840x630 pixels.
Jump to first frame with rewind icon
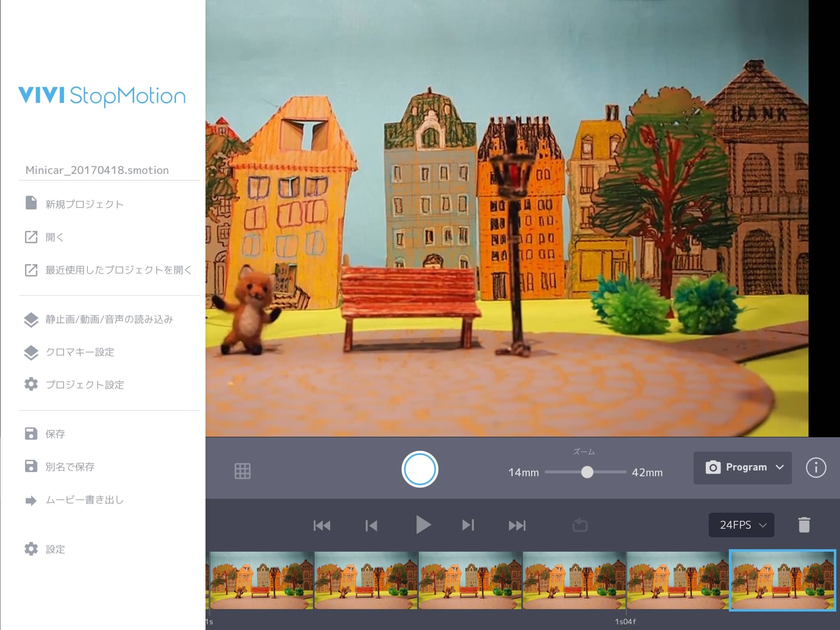(322, 525)
